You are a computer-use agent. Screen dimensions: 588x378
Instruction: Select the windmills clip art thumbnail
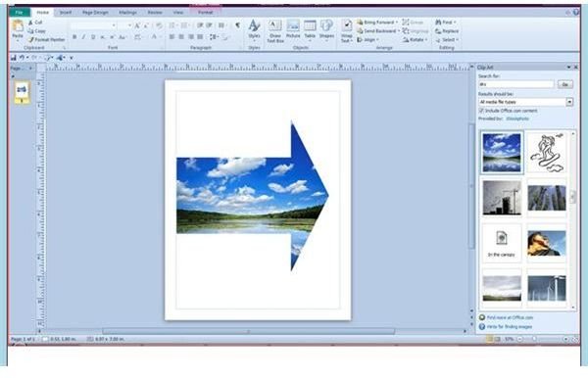(547, 288)
